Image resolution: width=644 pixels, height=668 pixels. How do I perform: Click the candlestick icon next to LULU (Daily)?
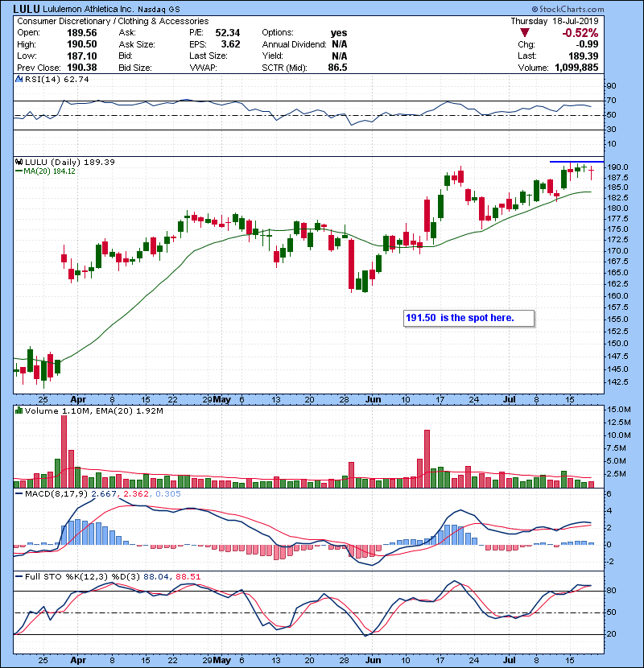[19, 162]
